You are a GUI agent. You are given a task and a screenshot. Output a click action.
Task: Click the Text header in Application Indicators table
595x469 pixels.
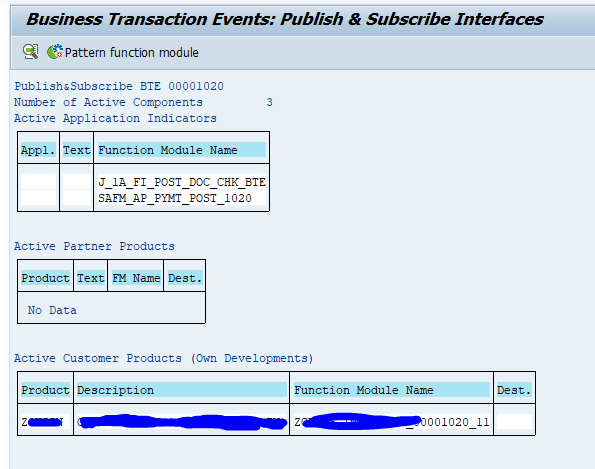coord(77,150)
